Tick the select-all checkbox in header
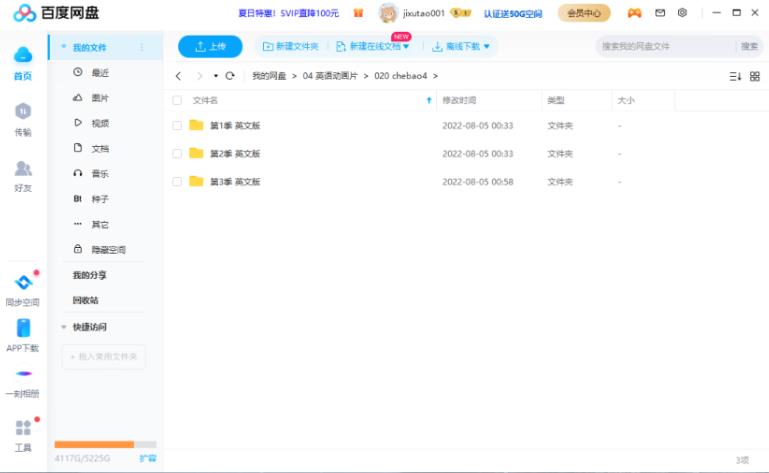The width and height of the screenshot is (769, 473). click(177, 100)
